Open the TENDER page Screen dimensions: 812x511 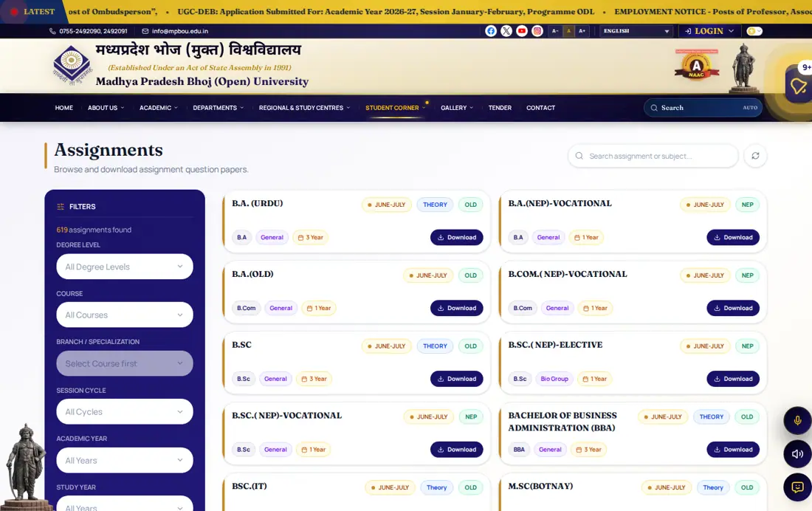point(500,108)
